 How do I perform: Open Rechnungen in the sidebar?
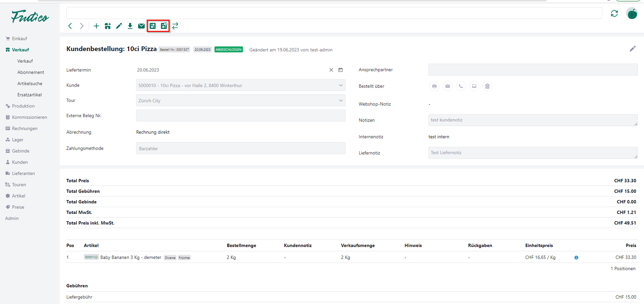[24, 128]
